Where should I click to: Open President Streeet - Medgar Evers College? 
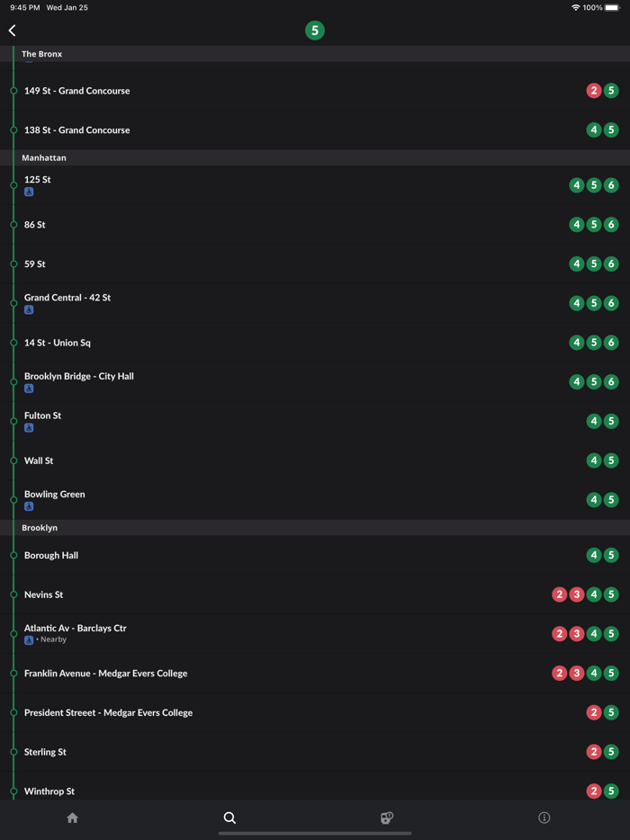point(315,712)
